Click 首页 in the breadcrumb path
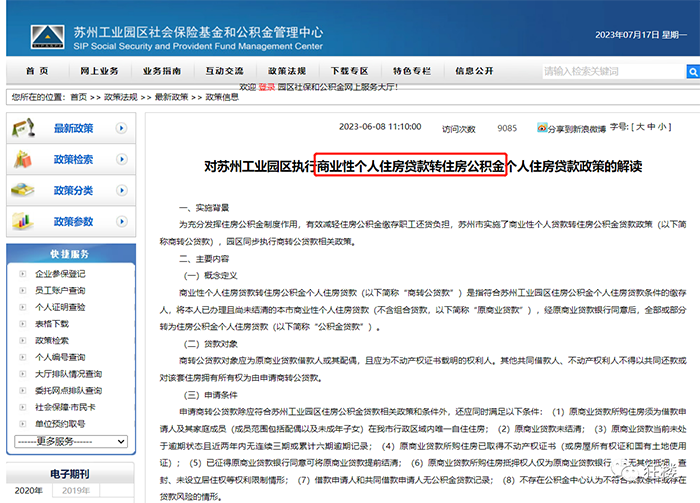The width and height of the screenshot is (700, 503). pyautogui.click(x=79, y=97)
